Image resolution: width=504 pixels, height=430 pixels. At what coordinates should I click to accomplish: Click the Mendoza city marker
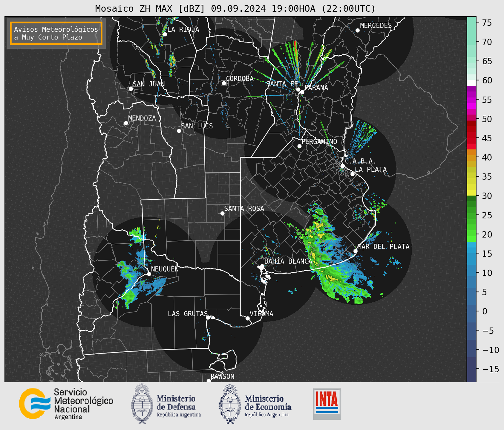(x=126, y=123)
